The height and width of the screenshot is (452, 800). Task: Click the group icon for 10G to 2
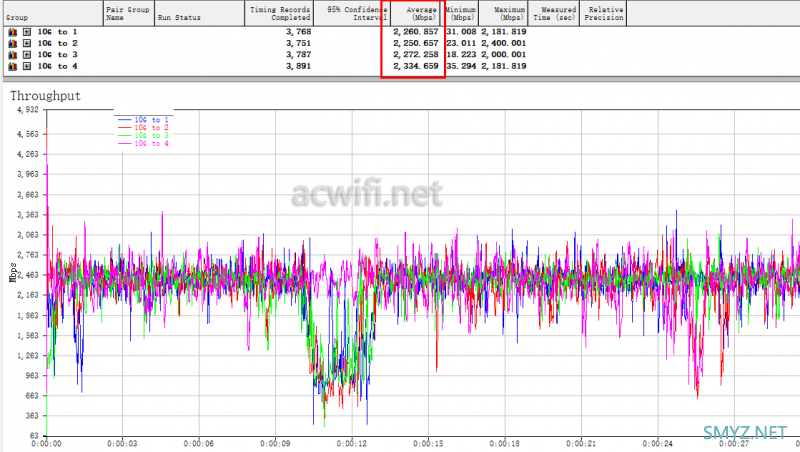11,43
